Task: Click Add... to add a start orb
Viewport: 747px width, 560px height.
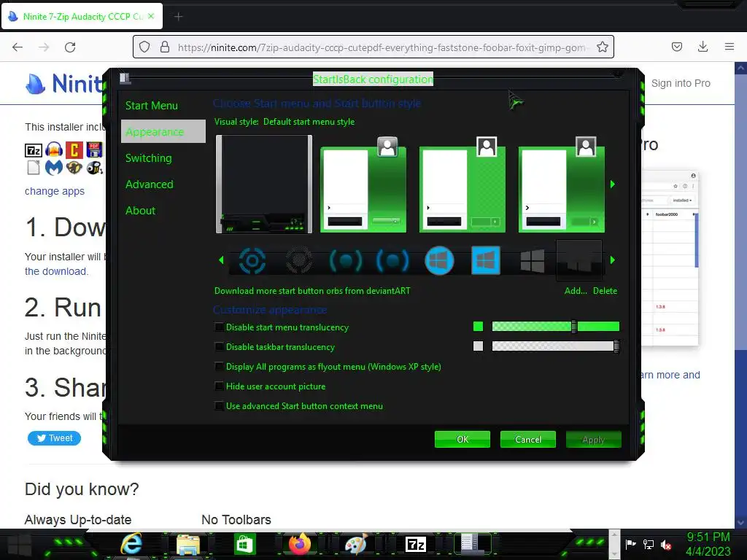Action: pos(576,291)
